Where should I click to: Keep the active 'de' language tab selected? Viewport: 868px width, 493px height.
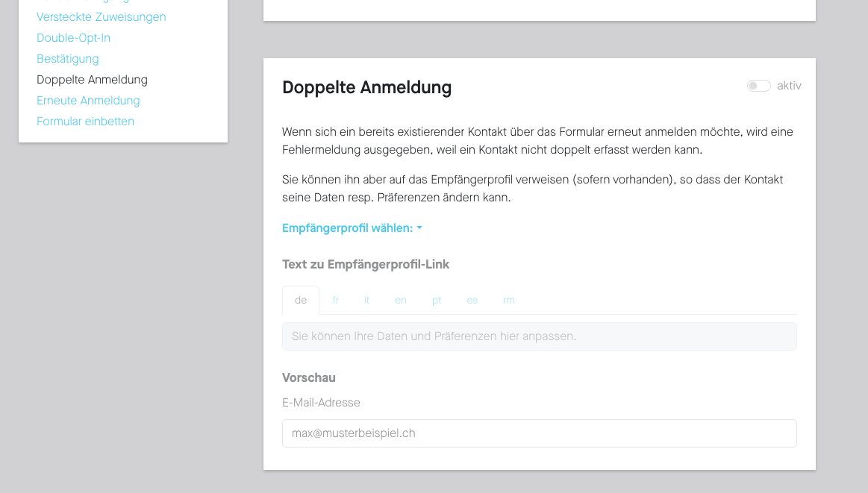pyautogui.click(x=300, y=300)
